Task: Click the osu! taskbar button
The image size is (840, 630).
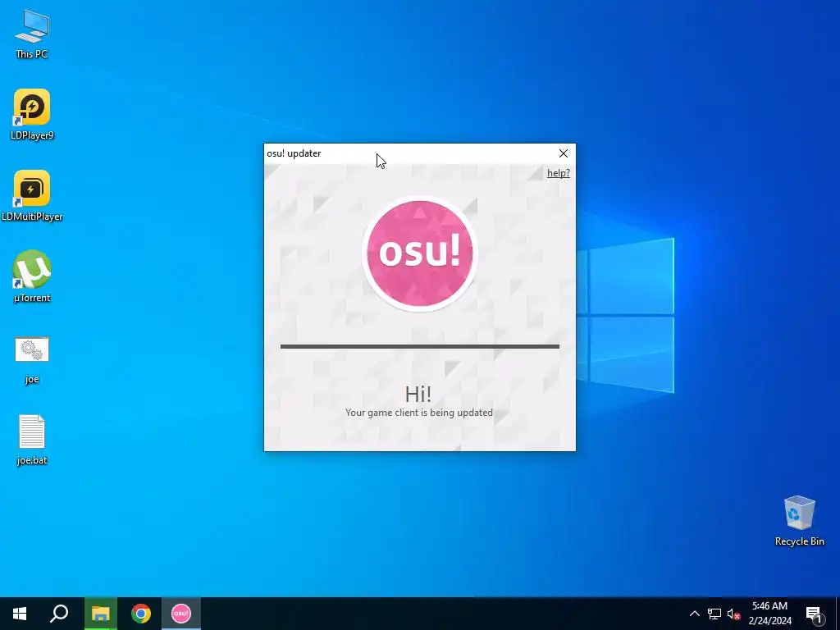Action: pyautogui.click(x=181, y=614)
